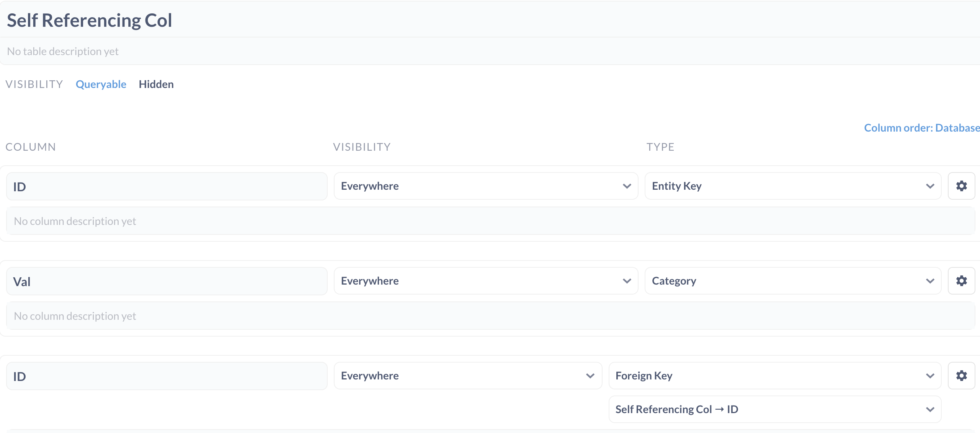Switch table visibility to Hidden
This screenshot has width=980, height=433.
[x=156, y=84]
